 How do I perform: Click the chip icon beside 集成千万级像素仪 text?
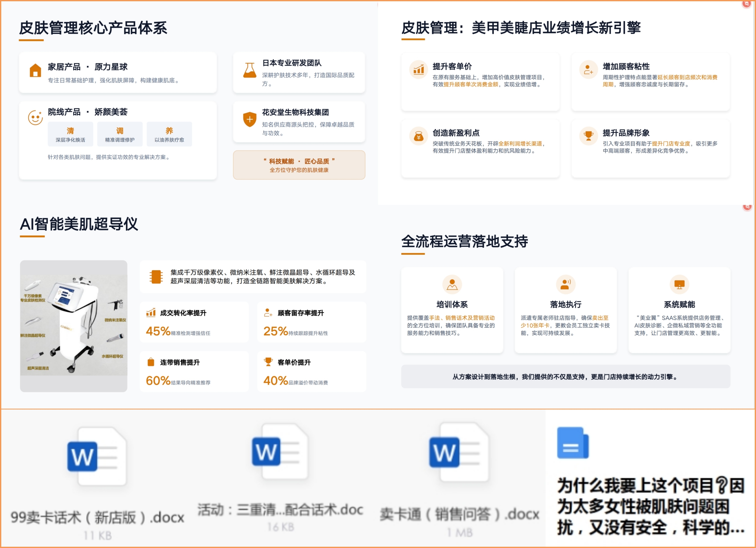tap(156, 276)
